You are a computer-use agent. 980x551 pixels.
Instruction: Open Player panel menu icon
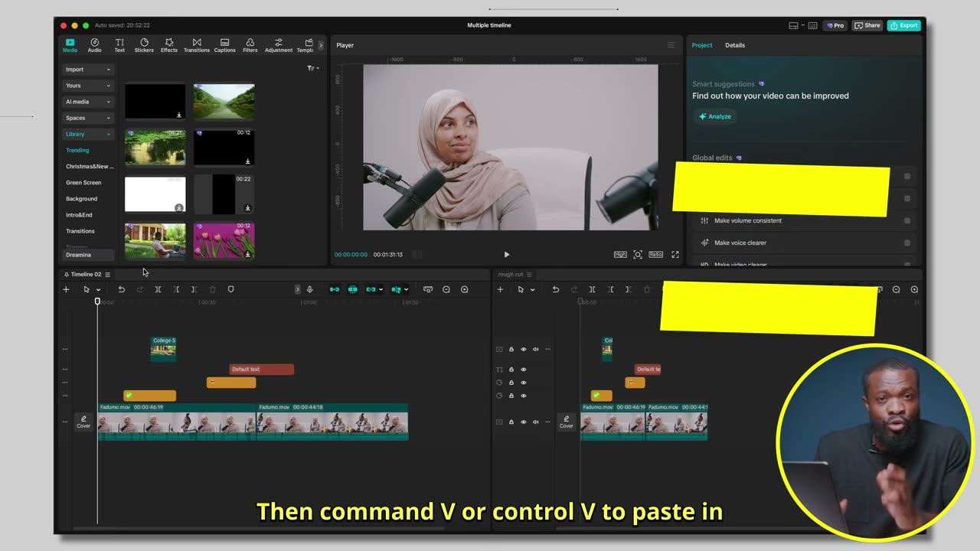(x=671, y=45)
